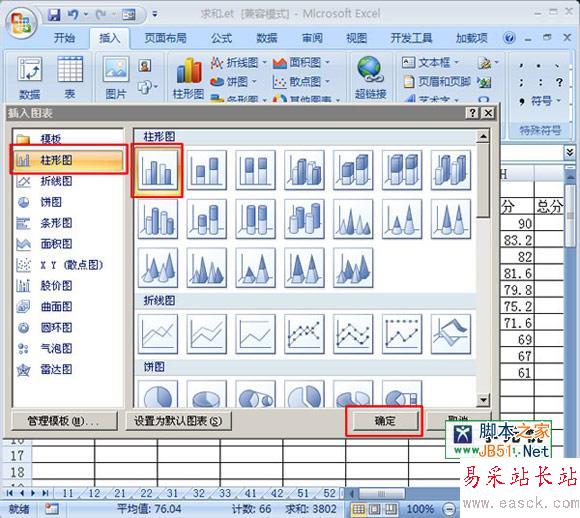This screenshot has height=518, width=580.
Task: Pick the 3-D line chart thumbnail
Action: point(451,334)
